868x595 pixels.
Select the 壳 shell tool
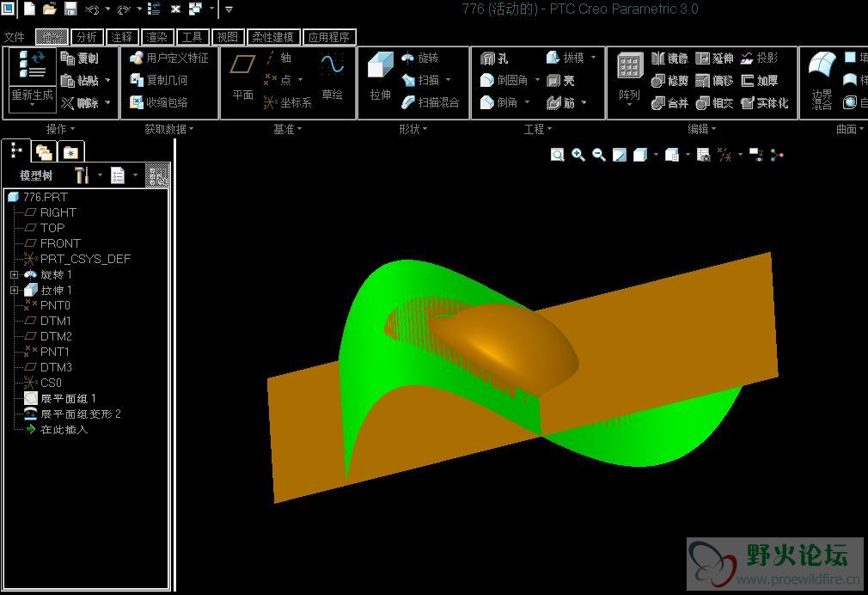pos(561,80)
